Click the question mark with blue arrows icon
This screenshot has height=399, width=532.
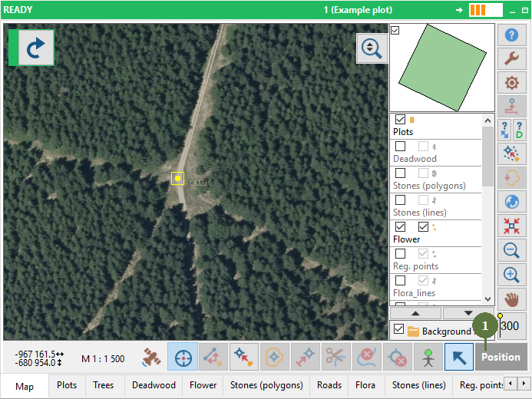tap(504, 130)
